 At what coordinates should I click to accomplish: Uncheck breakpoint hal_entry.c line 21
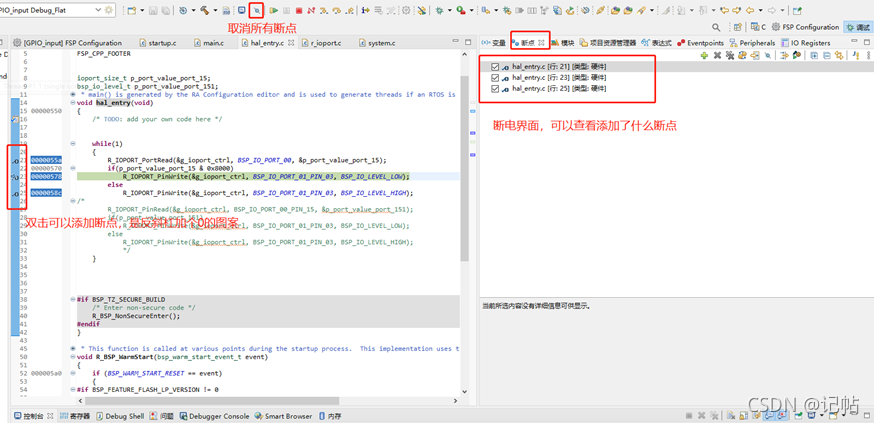tap(495, 66)
